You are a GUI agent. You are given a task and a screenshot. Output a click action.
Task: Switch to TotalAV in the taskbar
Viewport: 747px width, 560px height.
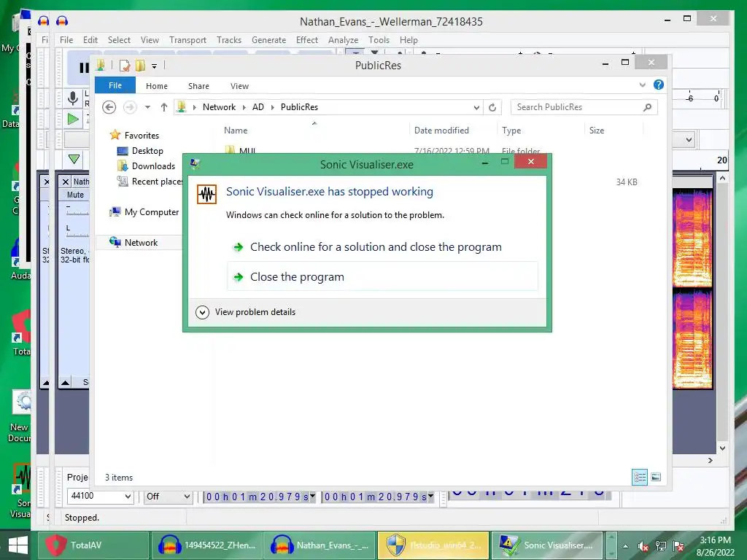pyautogui.click(x=93, y=545)
